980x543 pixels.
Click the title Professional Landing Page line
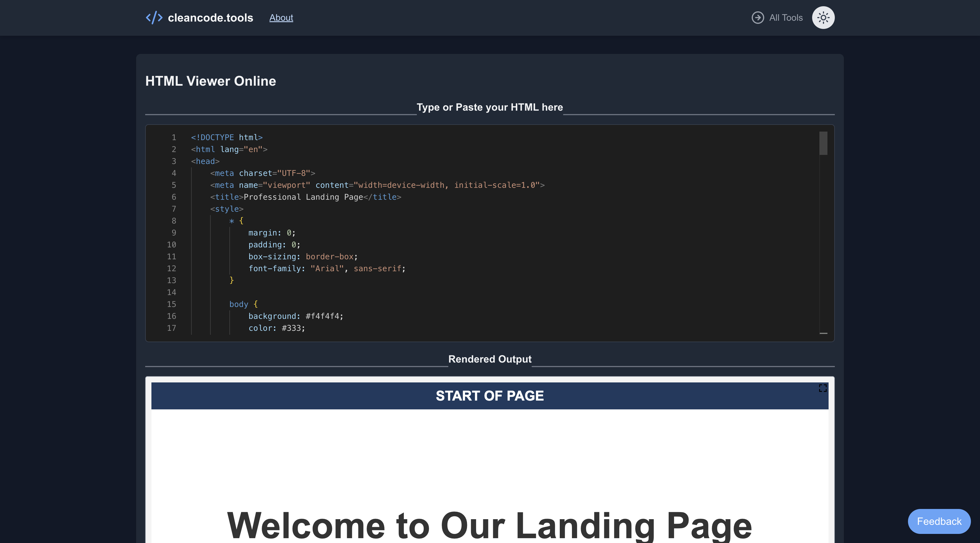point(305,197)
